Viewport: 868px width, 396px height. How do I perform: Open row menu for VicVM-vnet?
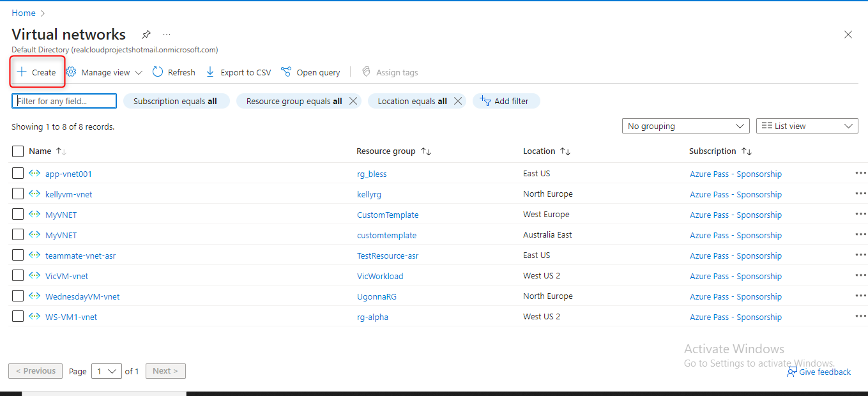(860, 275)
